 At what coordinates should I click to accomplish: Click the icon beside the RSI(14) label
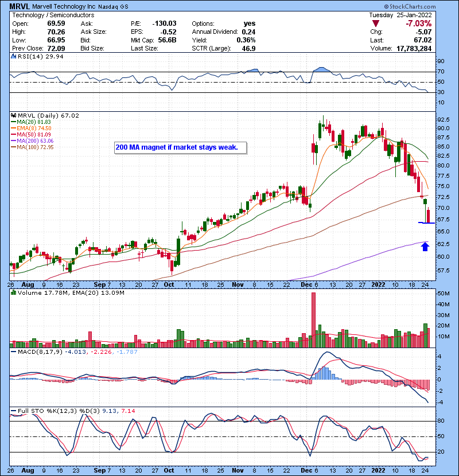(13, 57)
